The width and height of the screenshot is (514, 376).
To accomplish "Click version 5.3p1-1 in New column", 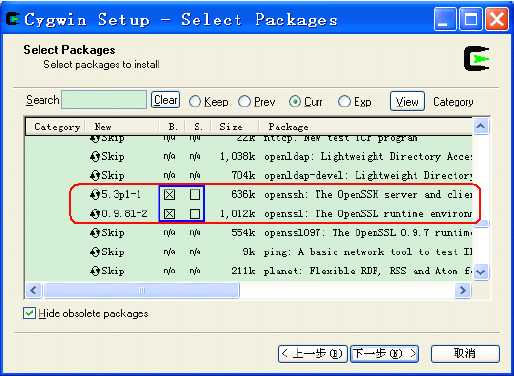I will pyautogui.click(x=121, y=195).
